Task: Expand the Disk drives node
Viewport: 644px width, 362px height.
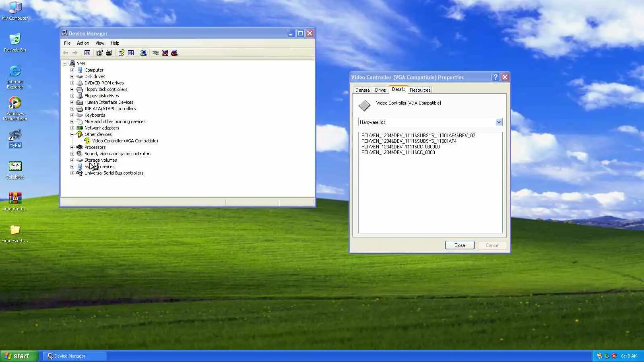Action: click(72, 76)
